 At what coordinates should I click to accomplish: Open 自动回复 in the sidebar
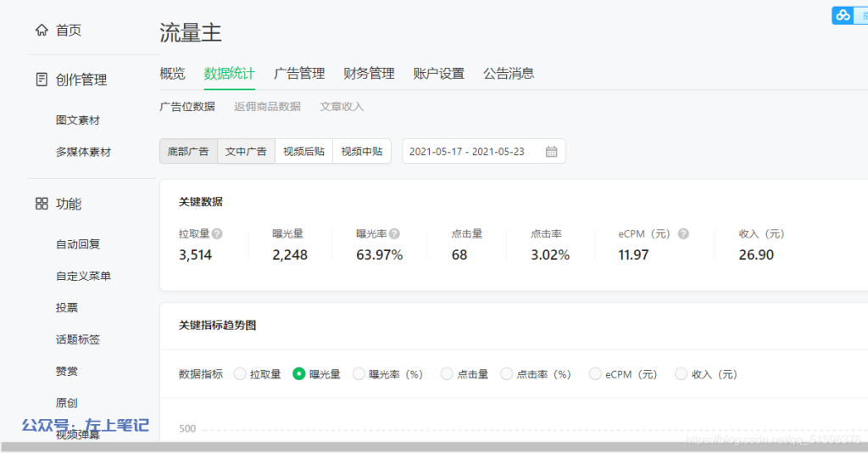pos(77,244)
